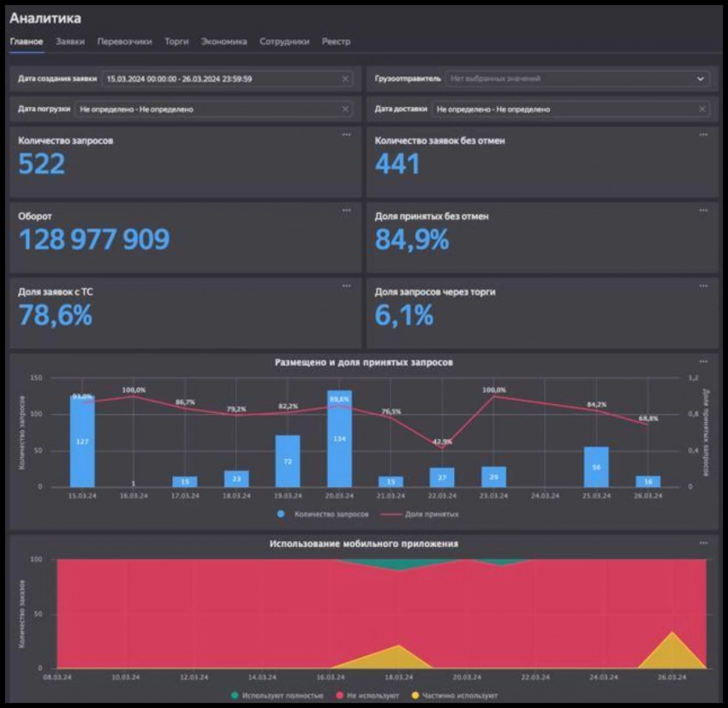Switch to the Перевозчики tab
728x708 pixels.
click(124, 41)
